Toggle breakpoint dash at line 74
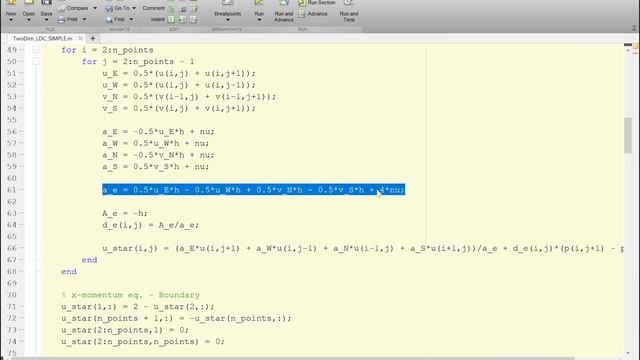The width and height of the screenshot is (640, 360). [21, 341]
